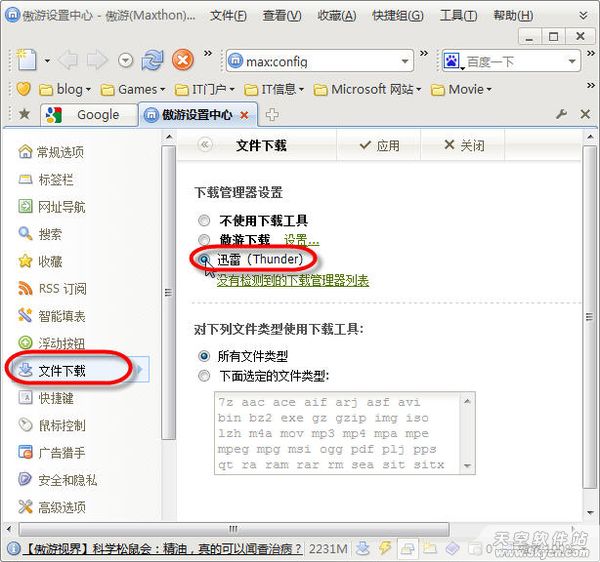Image resolution: width=600 pixels, height=562 pixels.
Task: Open 智能填表 settings section
Action: tap(52, 316)
